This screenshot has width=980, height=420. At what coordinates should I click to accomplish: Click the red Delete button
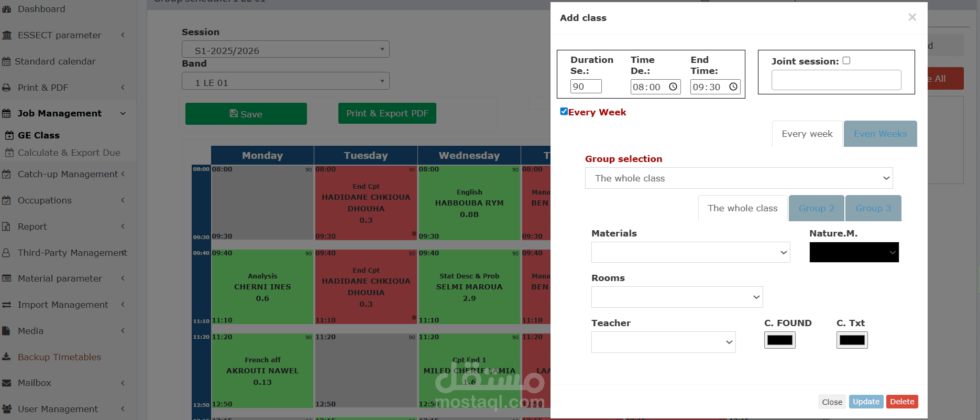coord(902,402)
